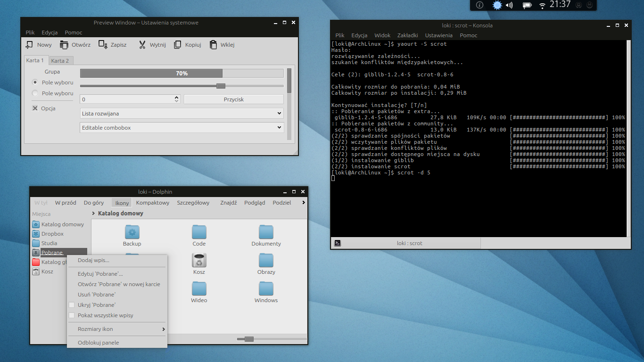This screenshot has height=362, width=644.
Task: Check Pokaż wszystkie wpisy checkbox
Action: coord(72,315)
